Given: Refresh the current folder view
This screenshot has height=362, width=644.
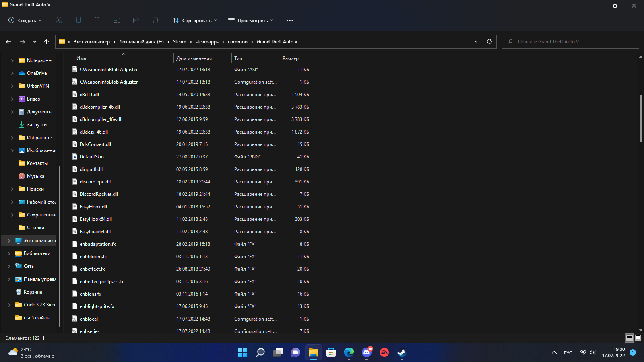Looking at the screenshot, I should pyautogui.click(x=489, y=41).
